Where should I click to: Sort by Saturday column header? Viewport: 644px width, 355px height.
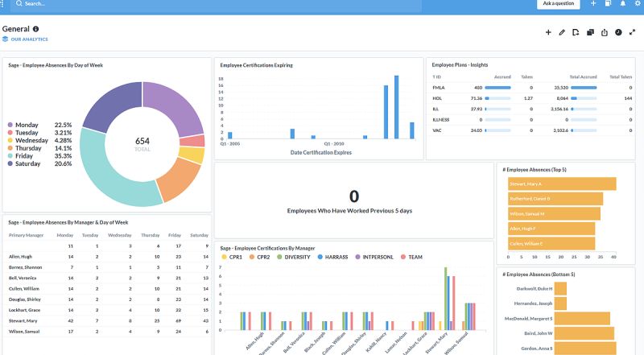point(199,235)
